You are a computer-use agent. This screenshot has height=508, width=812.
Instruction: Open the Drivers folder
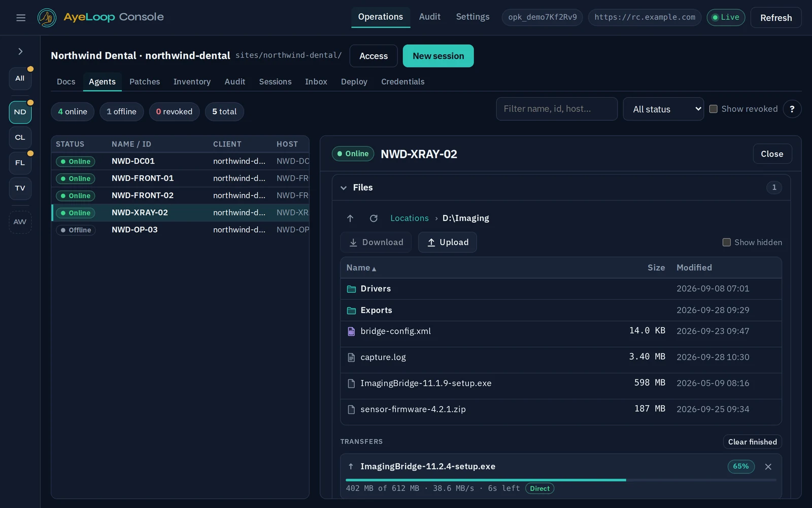pyautogui.click(x=561, y=289)
